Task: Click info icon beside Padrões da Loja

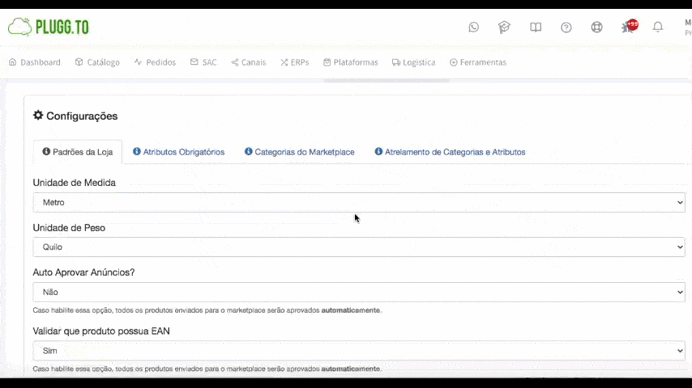Action: coord(46,151)
